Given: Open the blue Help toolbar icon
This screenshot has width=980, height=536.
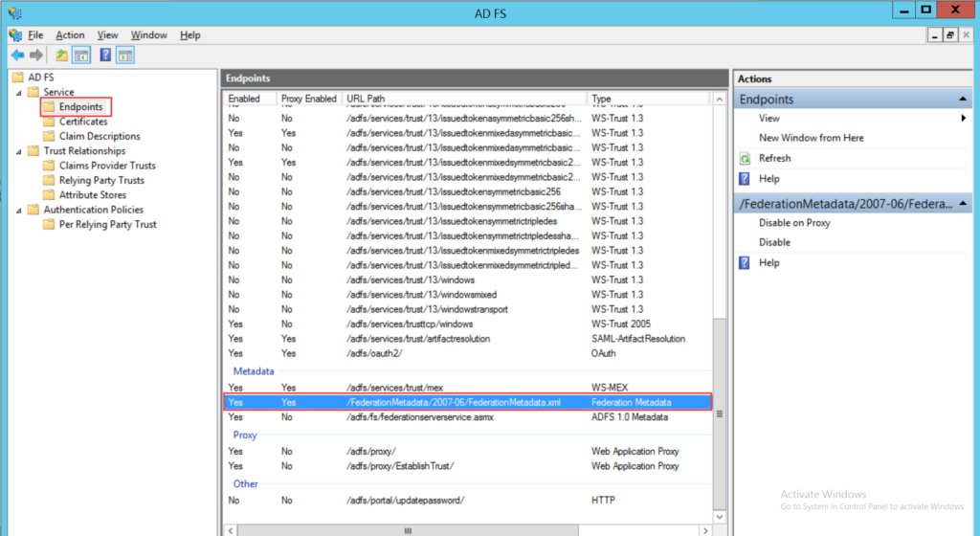Looking at the screenshot, I should point(105,55).
